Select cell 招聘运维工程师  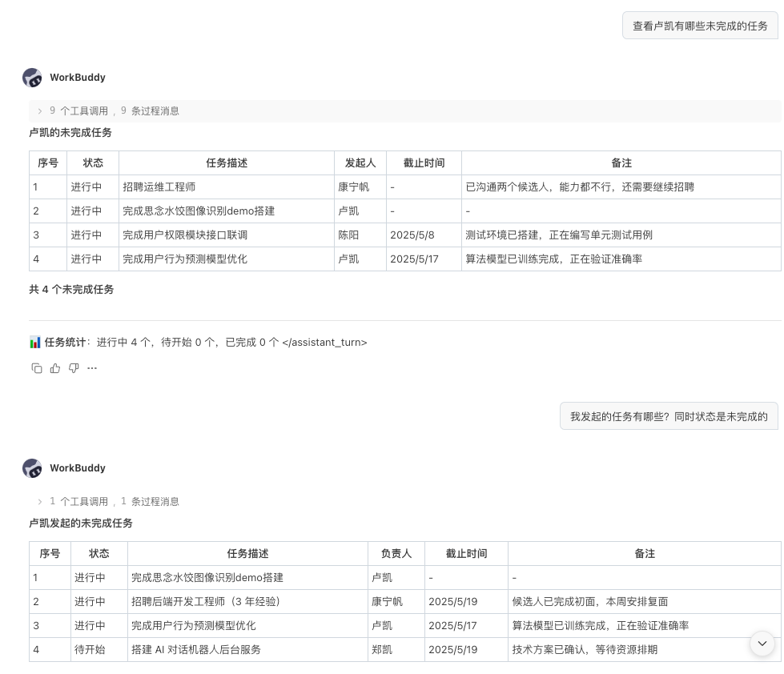227,187
